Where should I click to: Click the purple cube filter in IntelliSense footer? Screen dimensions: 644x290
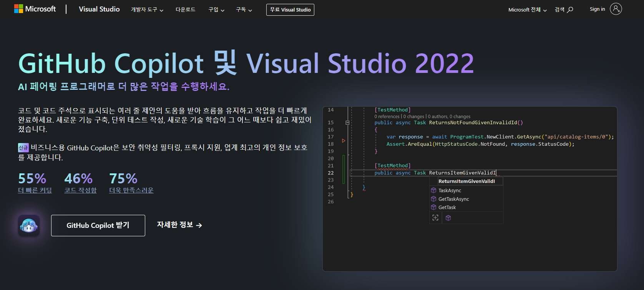tap(448, 218)
